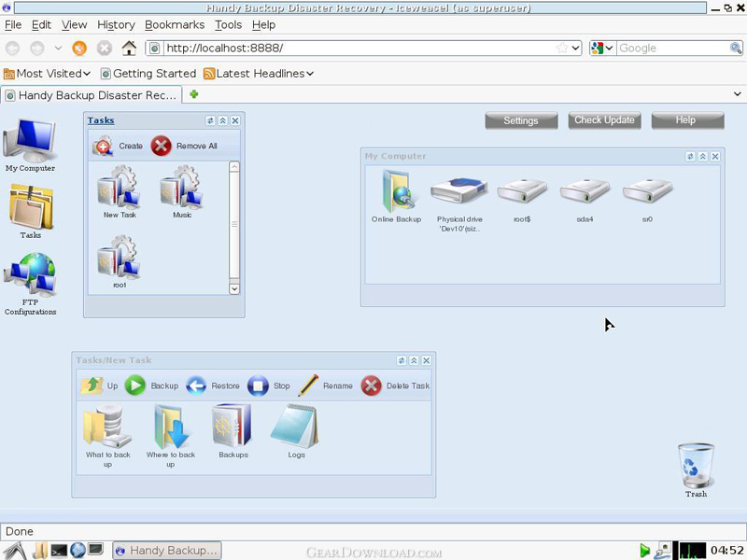Screen dimensions: 747x560
Task: Collapse the Tasks/New Task panel
Action: 414,360
